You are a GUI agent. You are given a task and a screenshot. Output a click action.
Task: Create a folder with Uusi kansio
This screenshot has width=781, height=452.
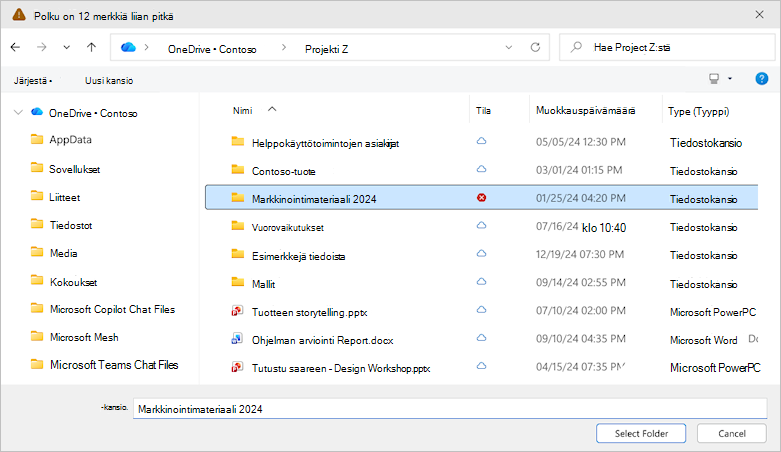coord(109,81)
